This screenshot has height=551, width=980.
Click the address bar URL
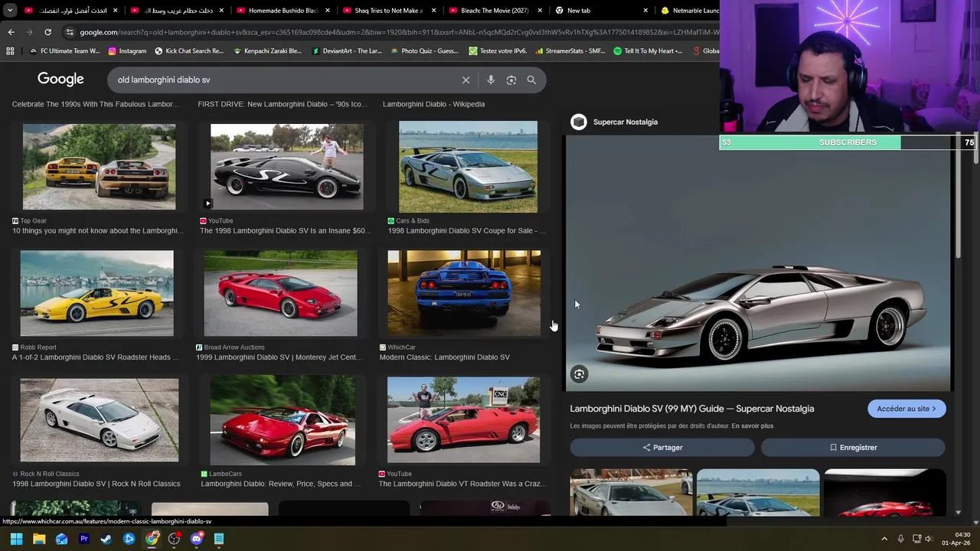(x=398, y=32)
